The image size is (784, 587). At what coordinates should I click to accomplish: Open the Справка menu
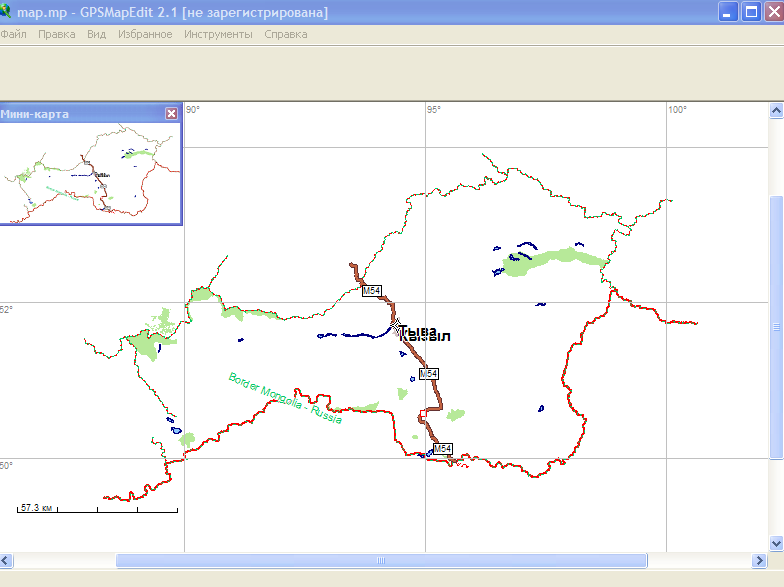(x=286, y=34)
